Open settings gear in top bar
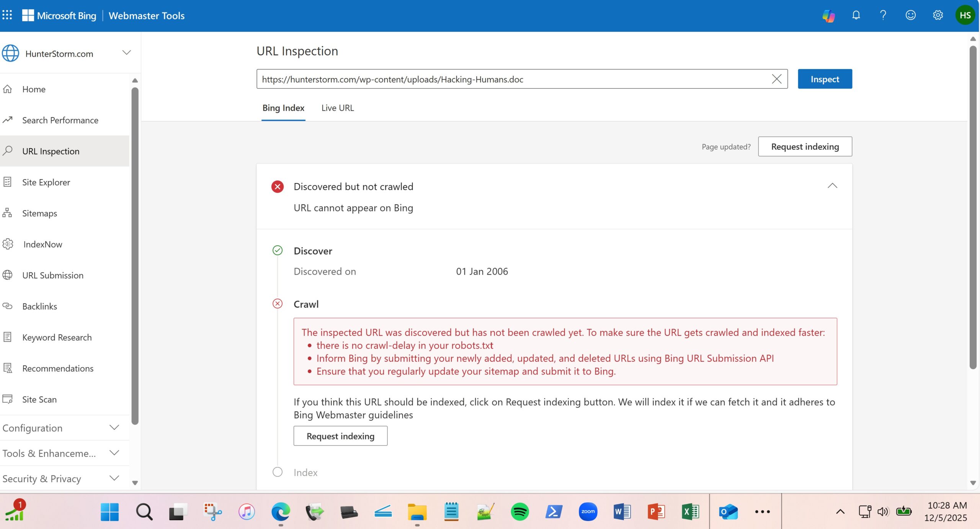980x529 pixels. [x=938, y=15]
